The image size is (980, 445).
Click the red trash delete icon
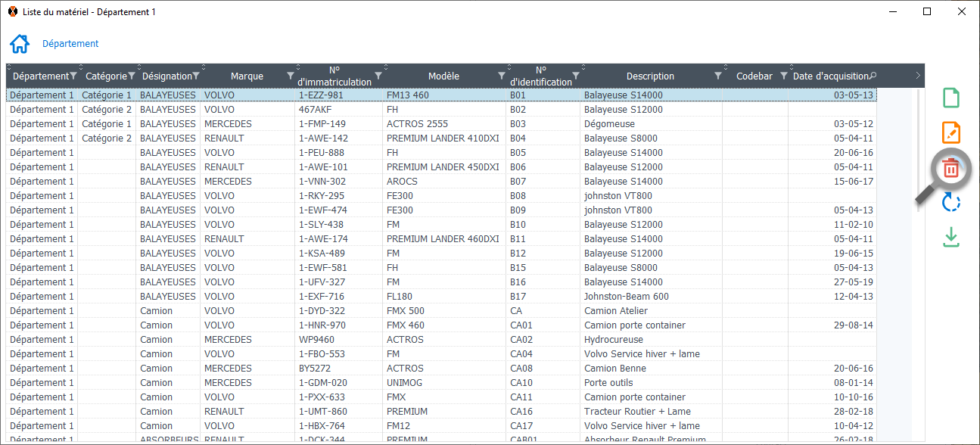(x=951, y=169)
